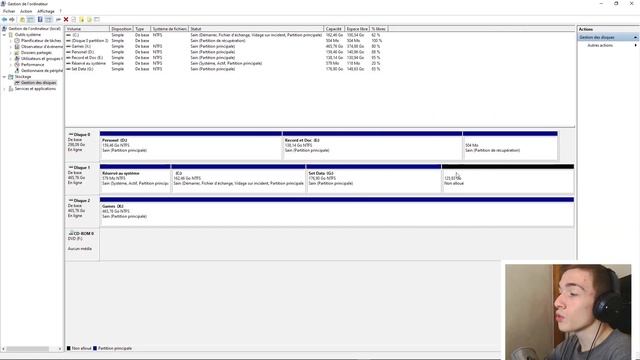640x360 pixels.
Task: Select the 504 Mo recovery partition block
Action: [510, 146]
